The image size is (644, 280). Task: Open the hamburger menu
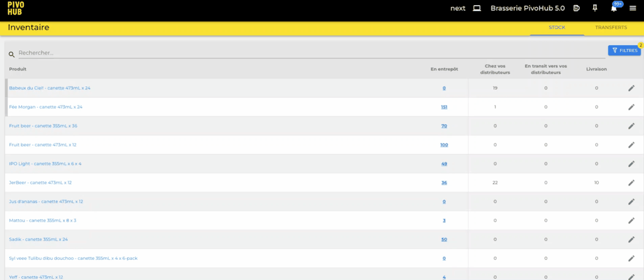tap(633, 8)
